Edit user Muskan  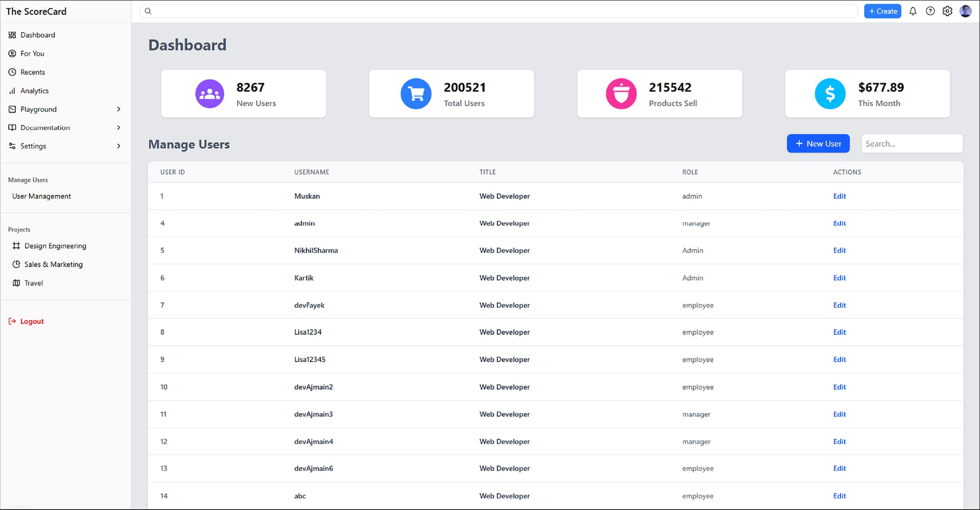point(839,196)
